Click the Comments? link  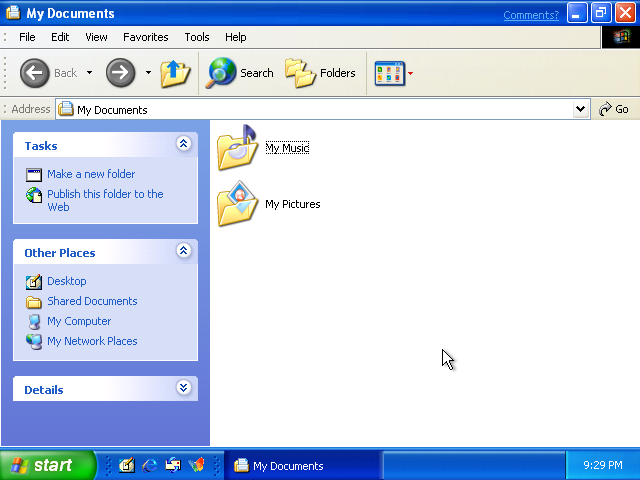click(x=531, y=15)
